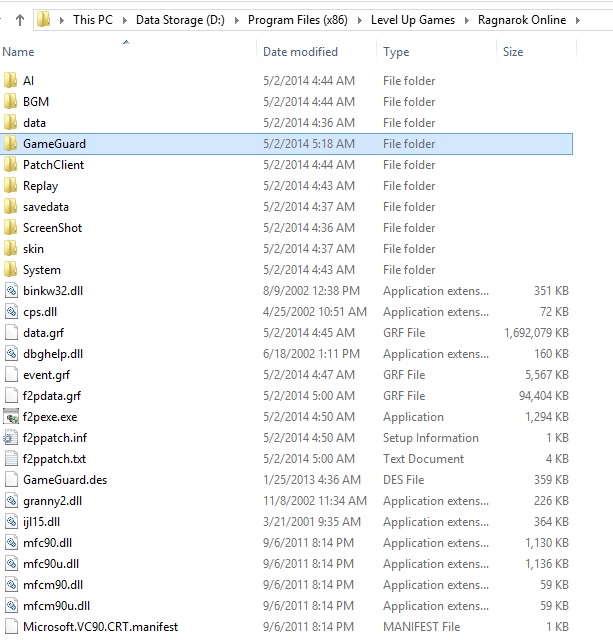Image resolution: width=613 pixels, height=640 pixels.
Task: Click the Microsoft.VC90.CRT.manifest file icon
Action: click(x=11, y=627)
